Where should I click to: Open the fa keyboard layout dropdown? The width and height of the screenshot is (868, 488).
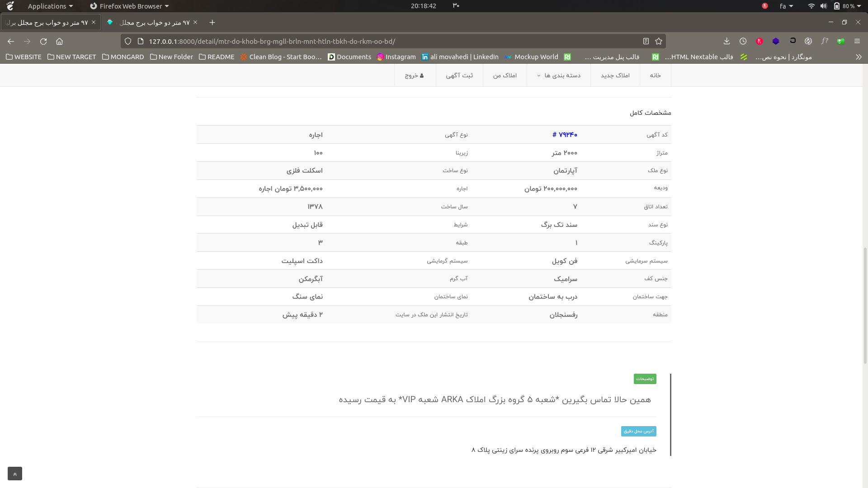pos(786,6)
